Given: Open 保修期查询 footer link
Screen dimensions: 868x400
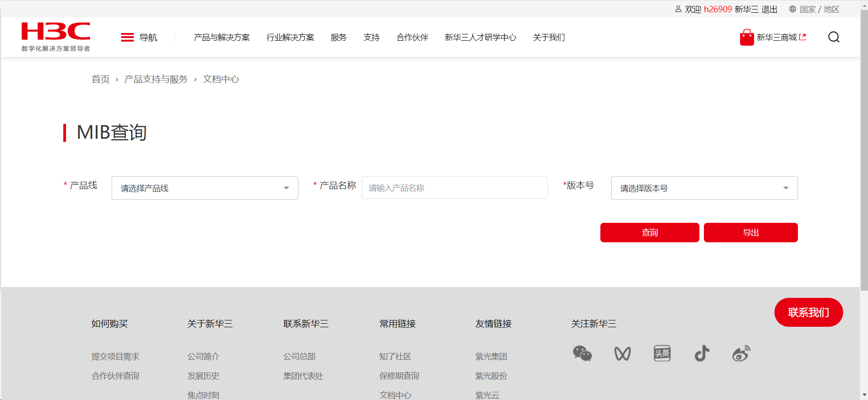Looking at the screenshot, I should point(399,376).
